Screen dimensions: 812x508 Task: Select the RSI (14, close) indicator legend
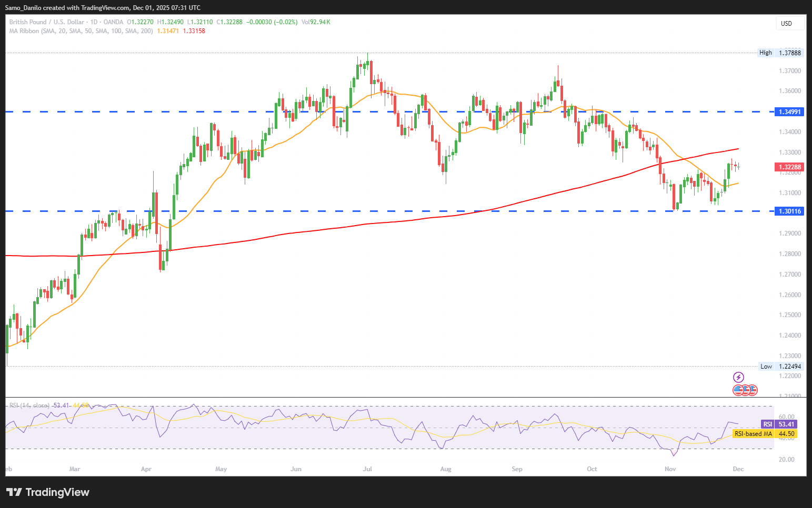point(29,405)
